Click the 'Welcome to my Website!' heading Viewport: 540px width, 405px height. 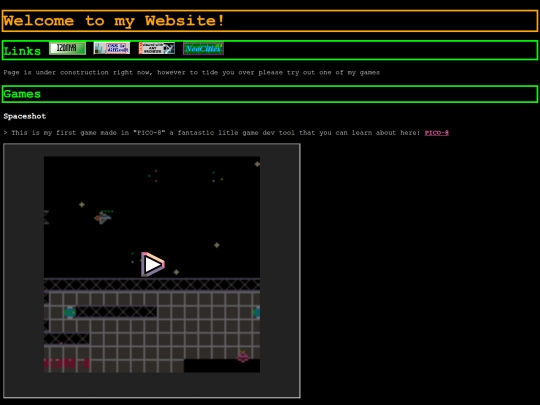(114, 21)
